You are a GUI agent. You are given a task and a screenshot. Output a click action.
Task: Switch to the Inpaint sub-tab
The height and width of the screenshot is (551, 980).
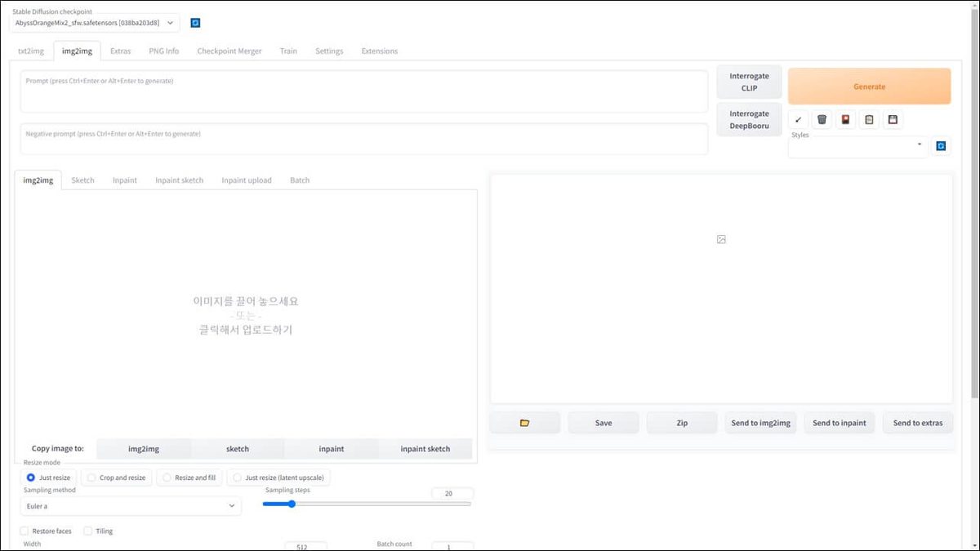tap(125, 180)
